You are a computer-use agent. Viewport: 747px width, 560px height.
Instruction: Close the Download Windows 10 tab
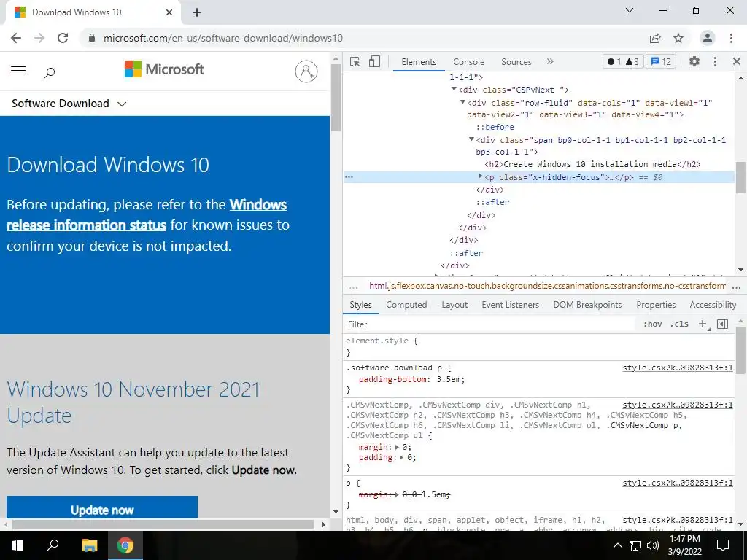click(x=169, y=12)
